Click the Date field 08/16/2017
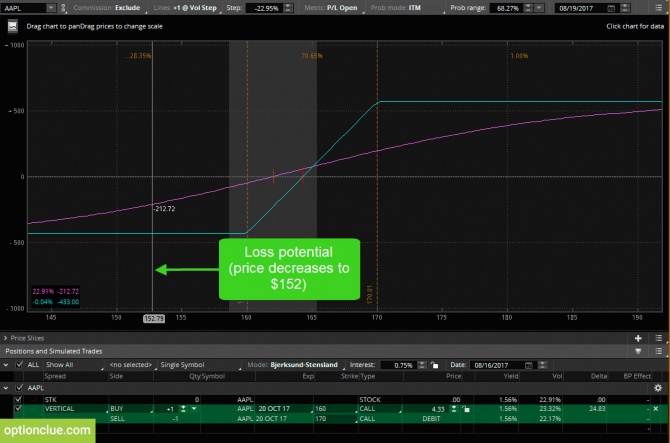 click(x=497, y=365)
